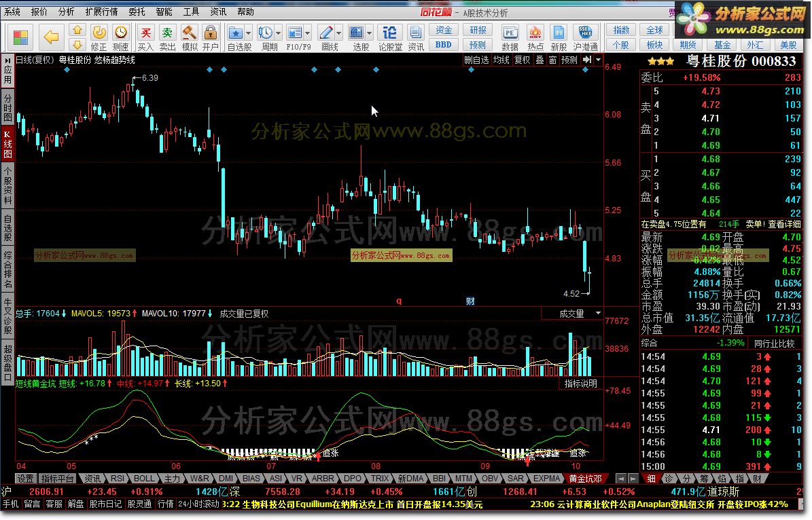Select the RSI indicator tab
Screen dimensions: 812x520
(118, 479)
